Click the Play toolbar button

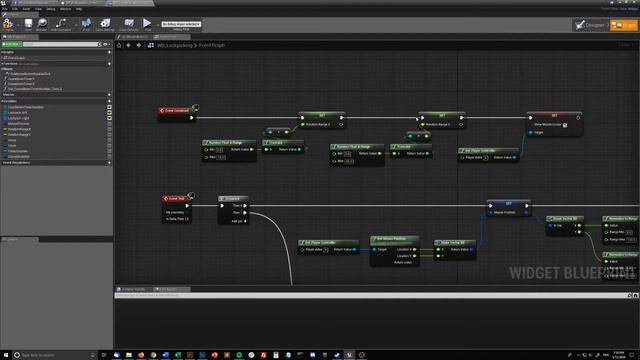coord(147,24)
